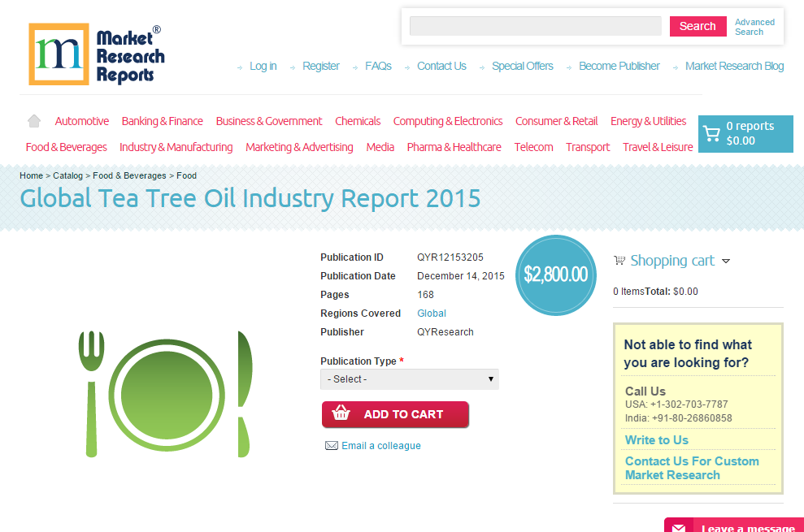This screenshot has width=804, height=532.
Task: Click the basket icon on the Add to Cart button
Action: click(x=341, y=414)
